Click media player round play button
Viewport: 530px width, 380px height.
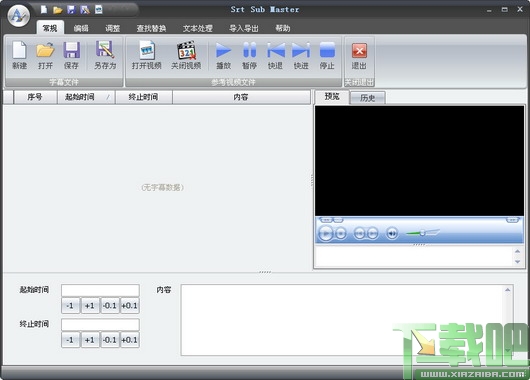pyautogui.click(x=326, y=233)
